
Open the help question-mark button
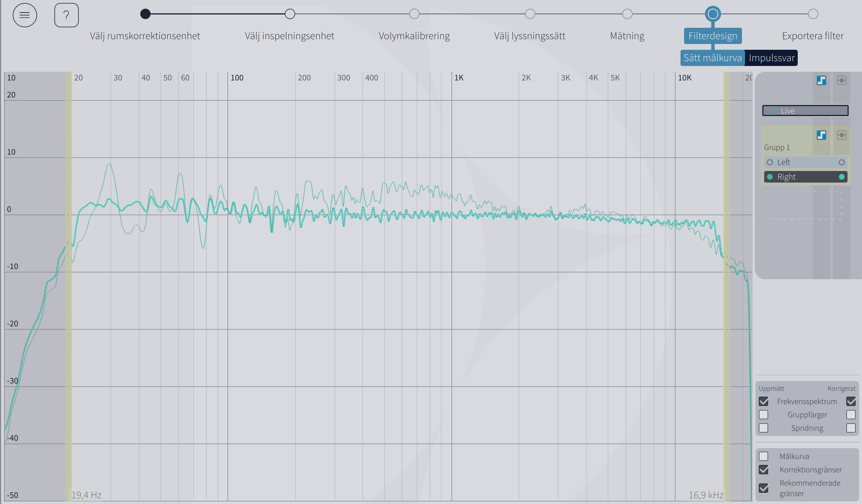click(66, 15)
